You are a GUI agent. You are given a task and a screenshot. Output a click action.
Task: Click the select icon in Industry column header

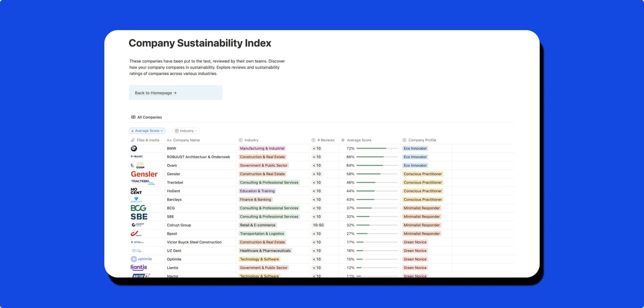pyautogui.click(x=240, y=140)
